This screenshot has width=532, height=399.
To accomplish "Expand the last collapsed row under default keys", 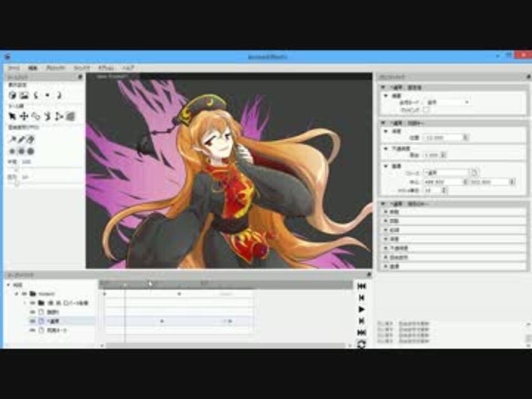I will click(386, 267).
